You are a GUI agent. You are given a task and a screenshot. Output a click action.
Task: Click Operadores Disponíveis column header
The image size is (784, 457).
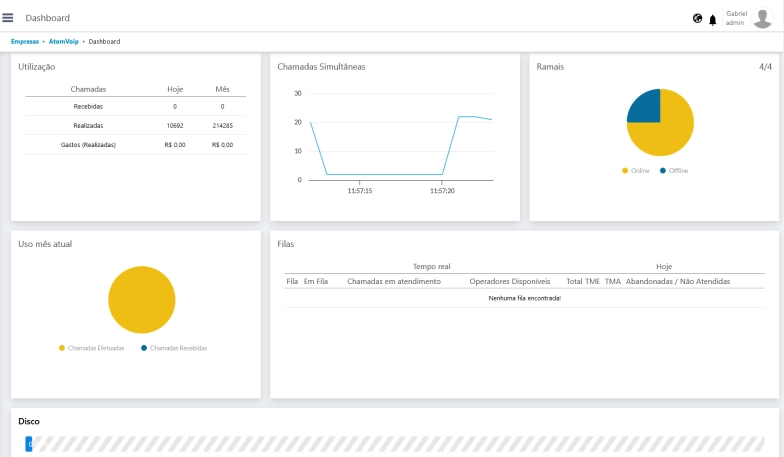(509, 281)
